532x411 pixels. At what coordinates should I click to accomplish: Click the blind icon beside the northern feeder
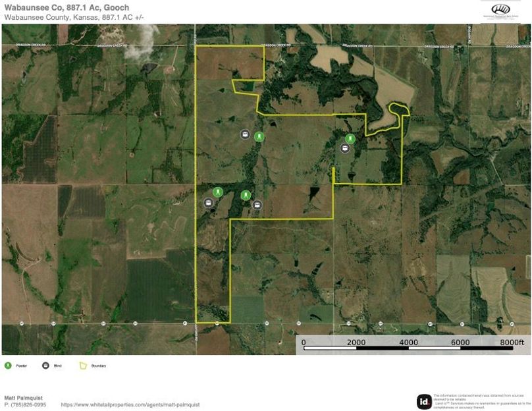(x=244, y=134)
